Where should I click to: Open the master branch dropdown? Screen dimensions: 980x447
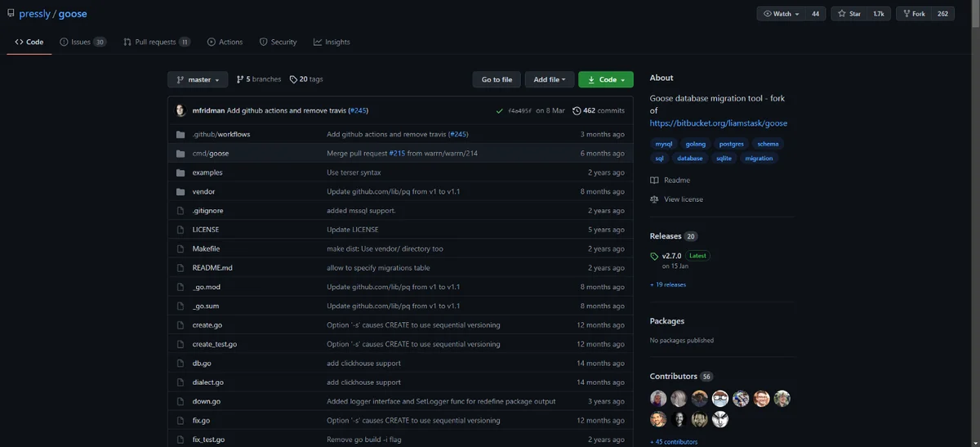point(198,79)
